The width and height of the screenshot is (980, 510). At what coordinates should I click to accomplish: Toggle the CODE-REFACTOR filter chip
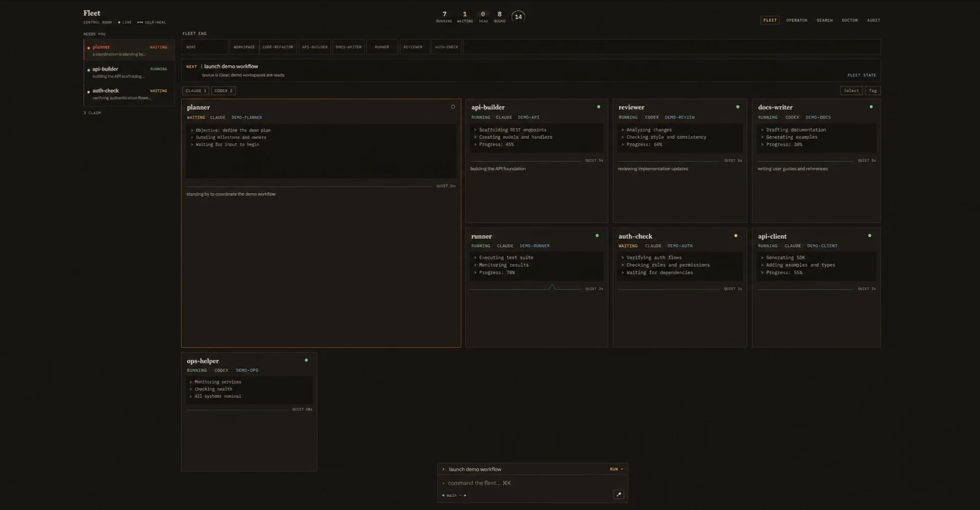[278, 47]
